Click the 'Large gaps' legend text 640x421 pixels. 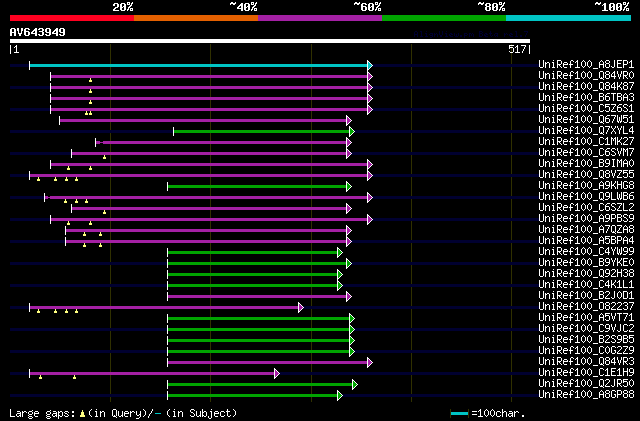(42, 413)
